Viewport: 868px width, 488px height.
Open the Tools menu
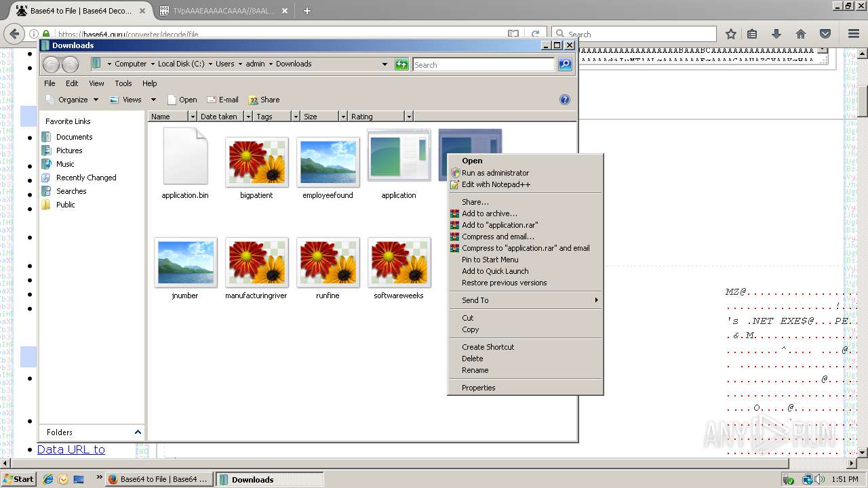pyautogui.click(x=123, y=83)
